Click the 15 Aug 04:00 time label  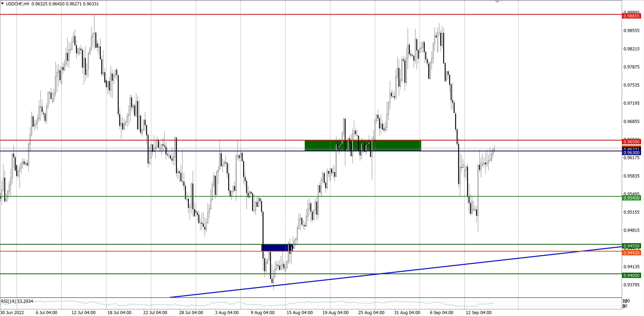(x=300, y=312)
